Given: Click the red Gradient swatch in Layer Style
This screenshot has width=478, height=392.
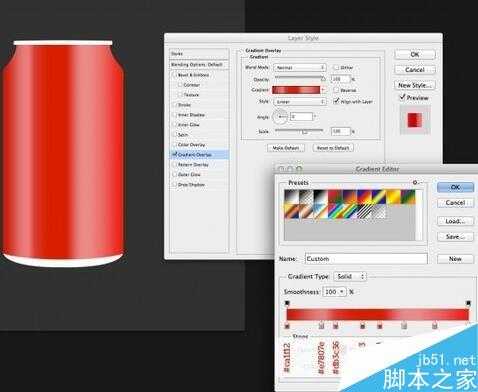Looking at the screenshot, I should pos(296,90).
